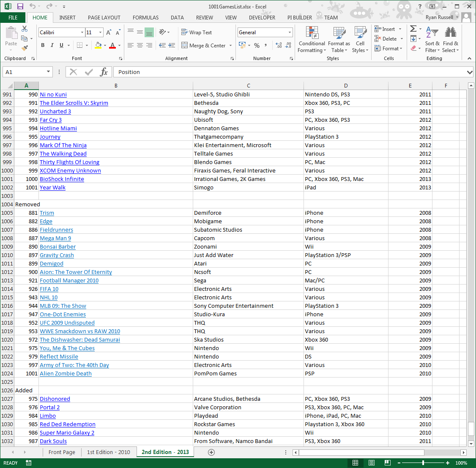Screen dimensions: 476x468
Task: Middle align cell contents
Action: point(140,32)
